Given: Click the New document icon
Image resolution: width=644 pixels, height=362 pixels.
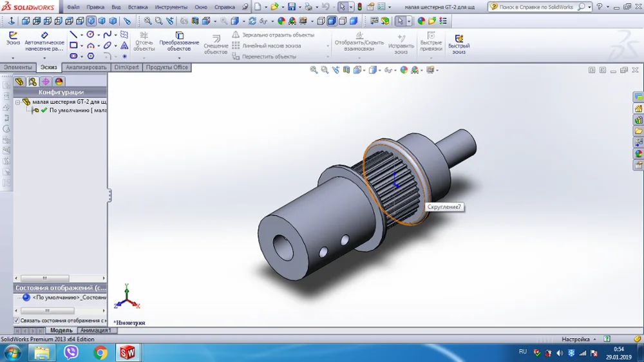Looking at the screenshot, I should tap(258, 7).
